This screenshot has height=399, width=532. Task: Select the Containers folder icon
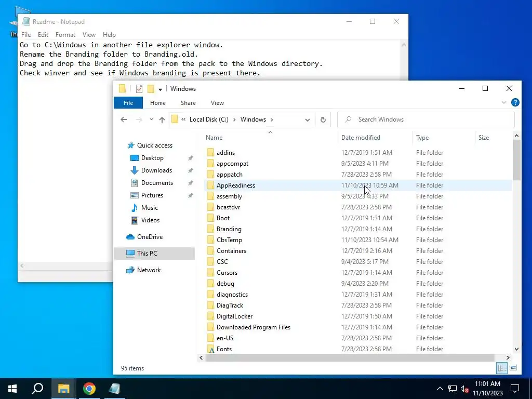(211, 251)
